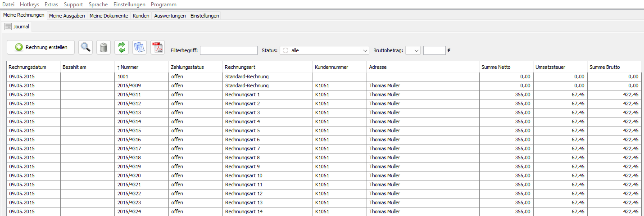Click the Filterbegriff text field

(x=228, y=50)
